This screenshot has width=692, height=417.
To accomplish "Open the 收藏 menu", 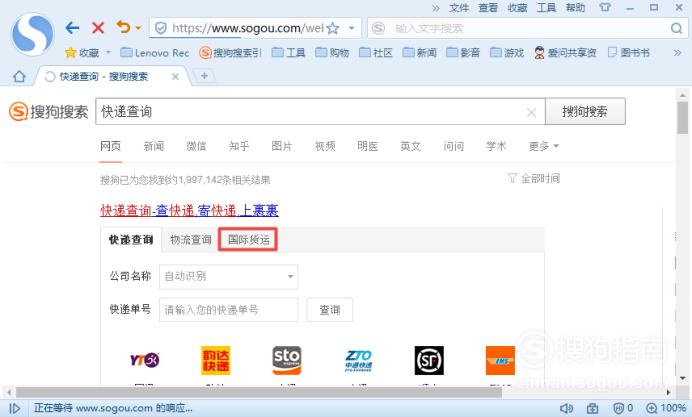I will coord(517,8).
